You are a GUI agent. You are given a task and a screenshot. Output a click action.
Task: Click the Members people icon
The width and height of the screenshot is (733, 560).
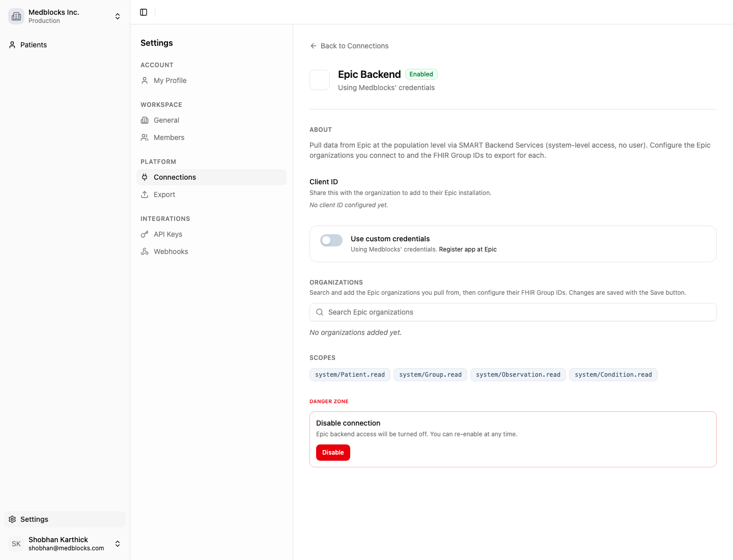(145, 137)
